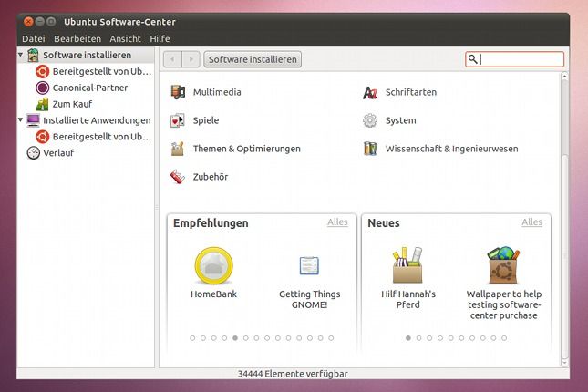Image resolution: width=588 pixels, height=392 pixels.
Task: Click Alles link in Empfehlungen
Action: pyautogui.click(x=337, y=222)
